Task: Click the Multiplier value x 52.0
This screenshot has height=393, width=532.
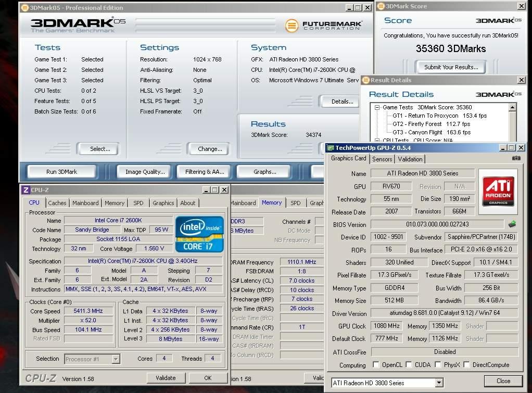Action: click(x=88, y=320)
